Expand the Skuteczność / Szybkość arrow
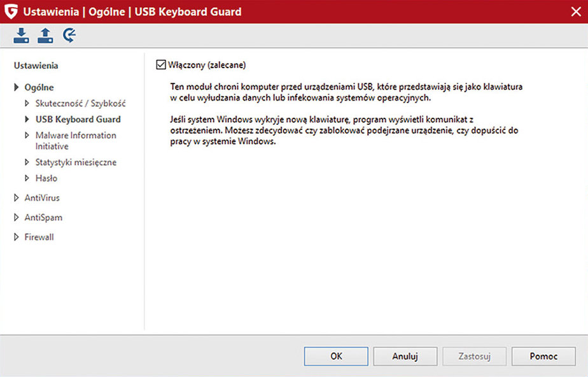Screen dimensions: 588x377 tap(27, 103)
